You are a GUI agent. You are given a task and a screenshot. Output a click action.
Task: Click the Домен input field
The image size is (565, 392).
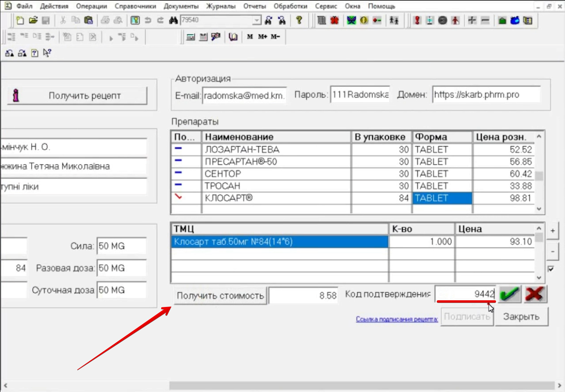[487, 94]
